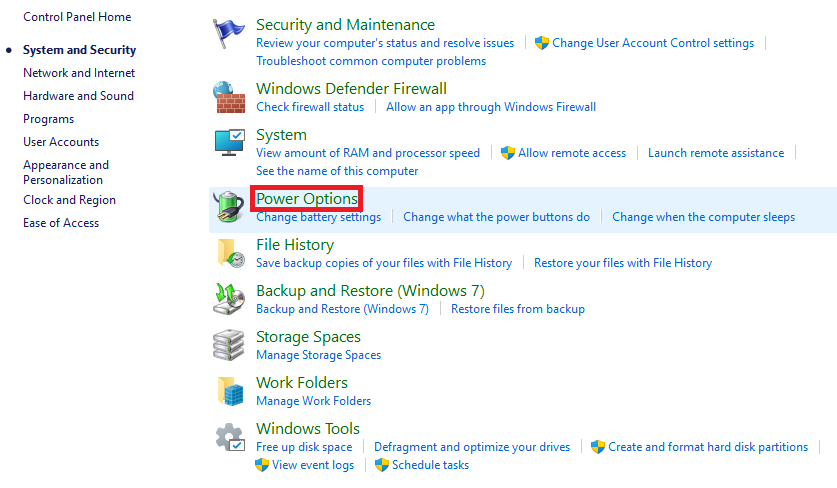This screenshot has height=488, width=837.
Task: Go to Hardware and Sound category
Action: 78,96
